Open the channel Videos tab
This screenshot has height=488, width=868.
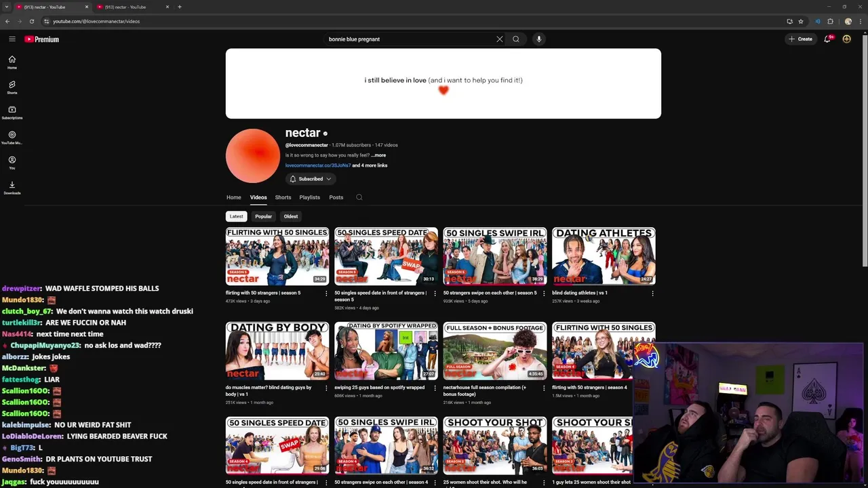pyautogui.click(x=258, y=197)
